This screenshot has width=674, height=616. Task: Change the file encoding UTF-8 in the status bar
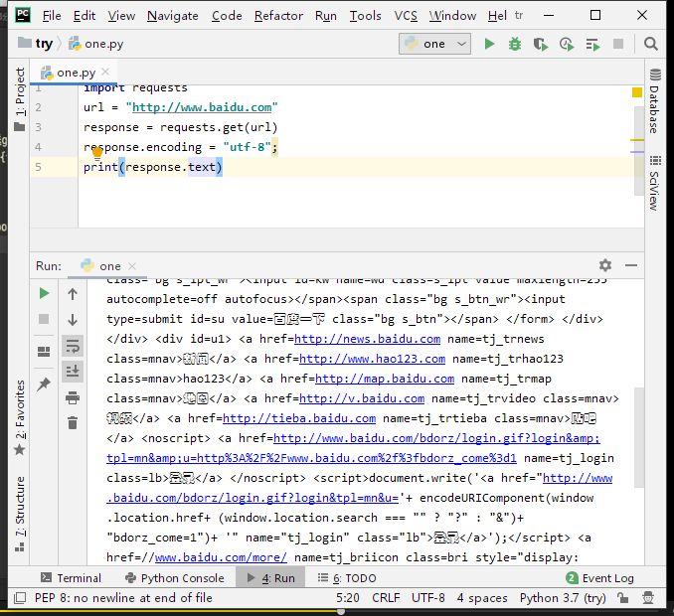pos(428,598)
